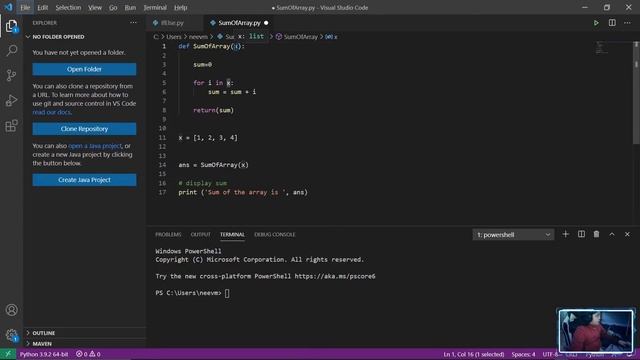Click the Users breadcrumb segment
640x360 pixels.
click(173, 37)
